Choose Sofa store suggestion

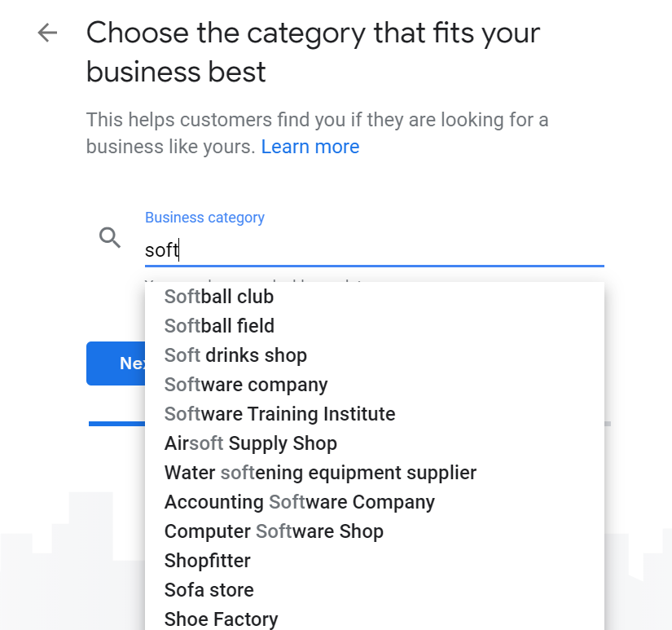point(375,590)
